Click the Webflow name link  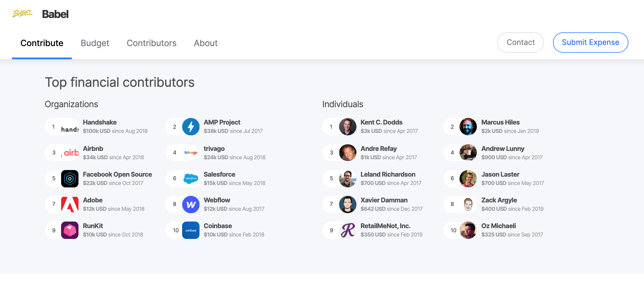point(217,200)
